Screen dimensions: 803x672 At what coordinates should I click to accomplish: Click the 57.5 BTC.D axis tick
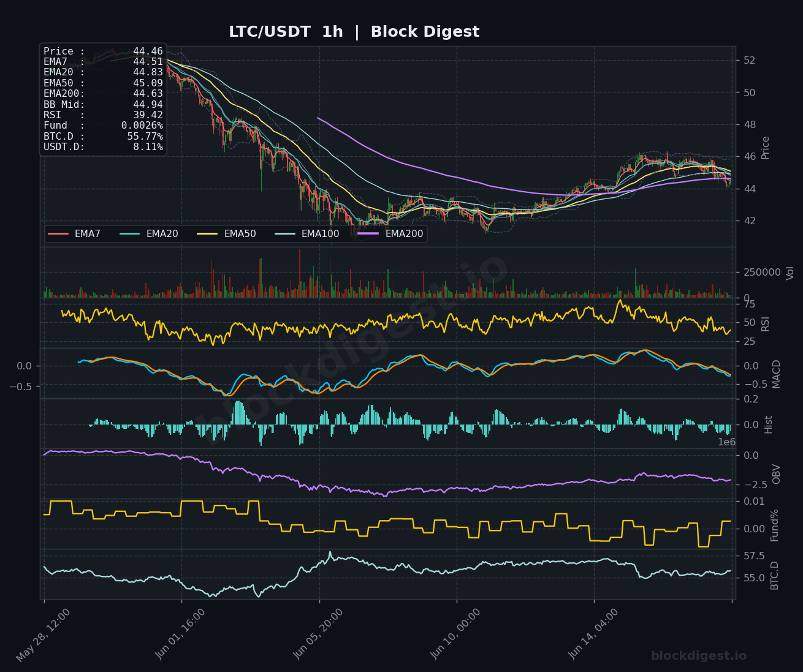754,556
